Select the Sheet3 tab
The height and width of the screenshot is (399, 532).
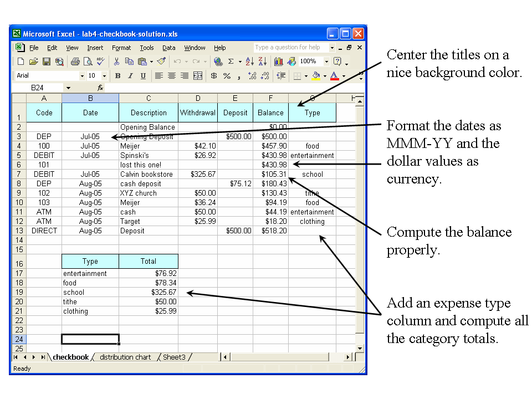click(174, 357)
